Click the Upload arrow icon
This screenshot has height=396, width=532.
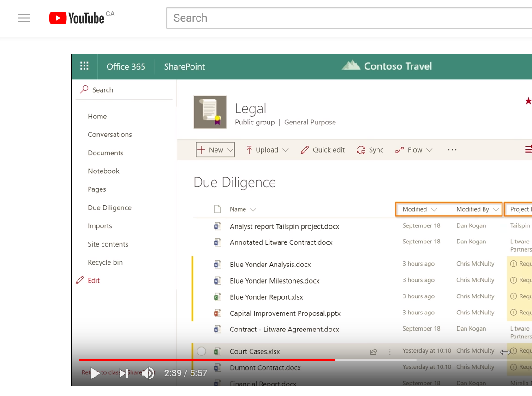(x=249, y=149)
